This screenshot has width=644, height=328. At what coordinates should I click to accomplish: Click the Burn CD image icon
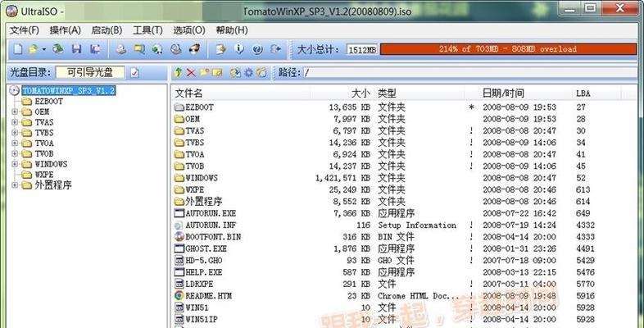195,49
